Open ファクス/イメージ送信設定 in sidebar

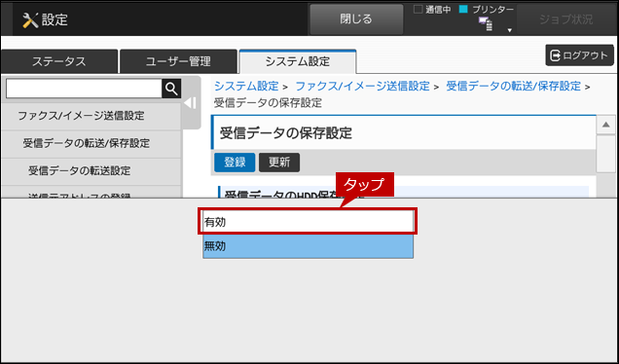coord(91,116)
